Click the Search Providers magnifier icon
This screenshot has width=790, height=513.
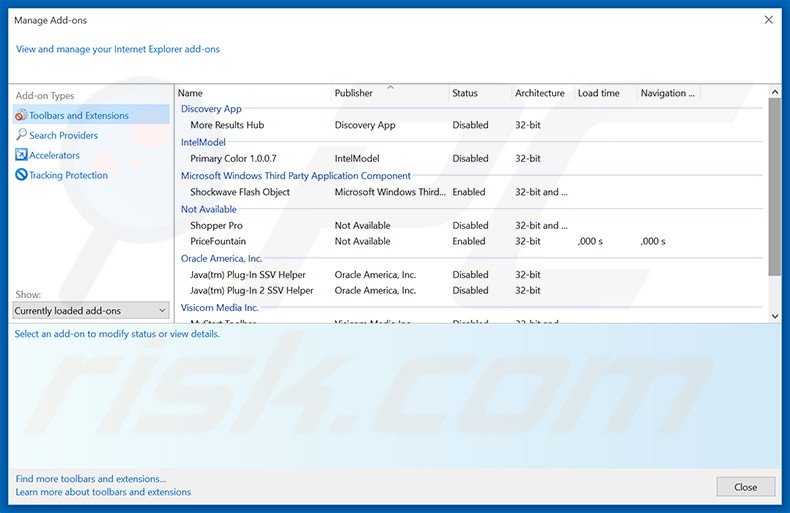point(21,135)
